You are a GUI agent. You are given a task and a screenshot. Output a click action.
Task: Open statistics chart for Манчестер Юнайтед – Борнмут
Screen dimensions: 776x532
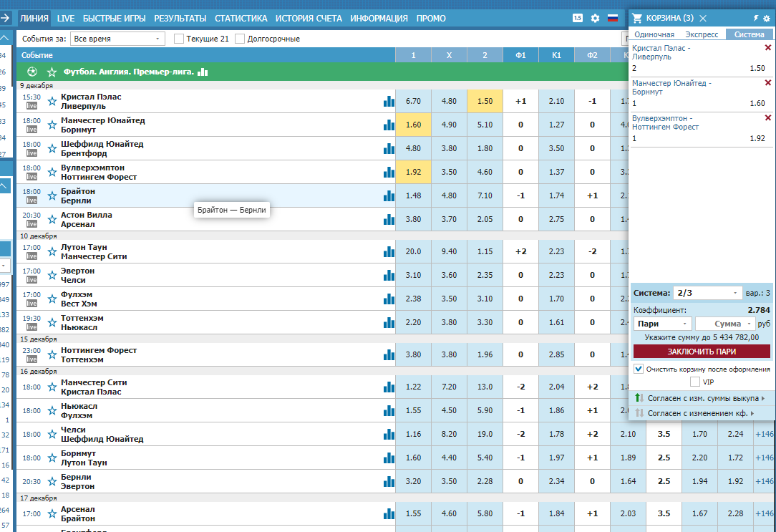(x=389, y=125)
